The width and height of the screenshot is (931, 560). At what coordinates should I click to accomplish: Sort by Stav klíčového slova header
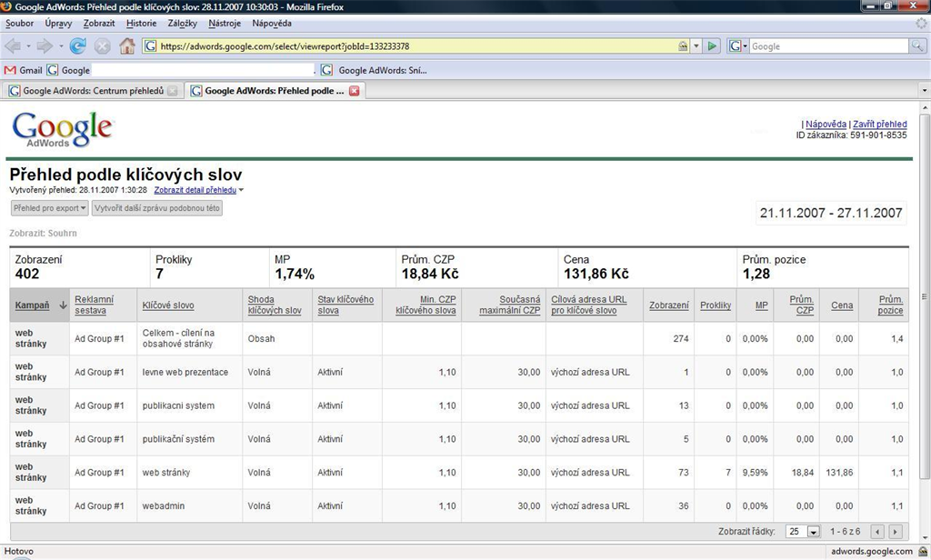click(345, 305)
